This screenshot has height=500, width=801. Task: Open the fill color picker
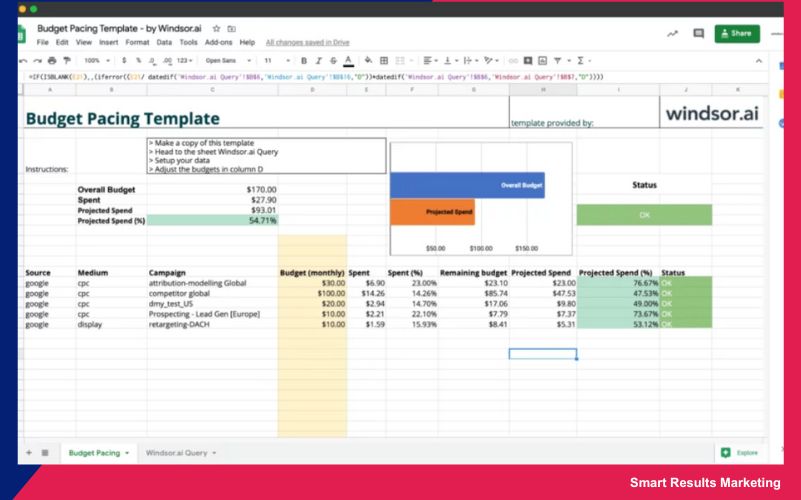click(x=368, y=61)
